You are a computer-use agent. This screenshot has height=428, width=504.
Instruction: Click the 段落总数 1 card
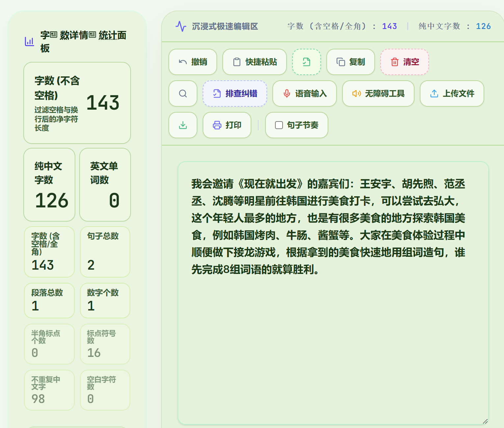pyautogui.click(x=49, y=301)
